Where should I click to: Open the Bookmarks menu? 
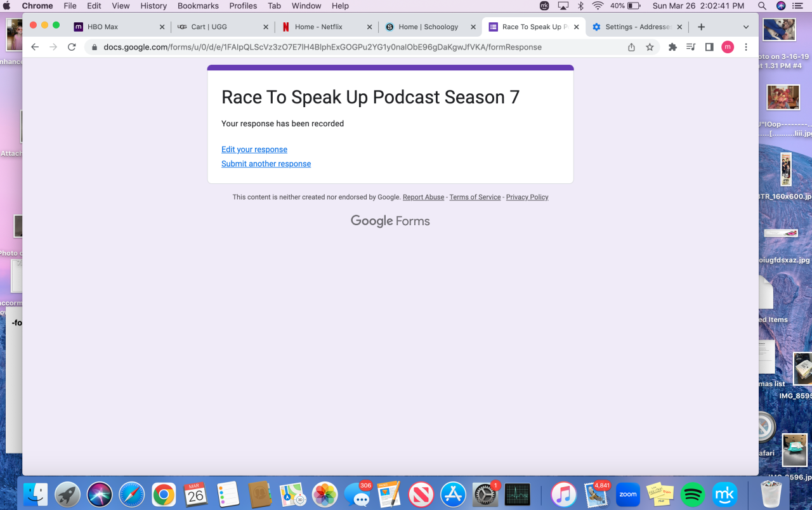point(198,6)
